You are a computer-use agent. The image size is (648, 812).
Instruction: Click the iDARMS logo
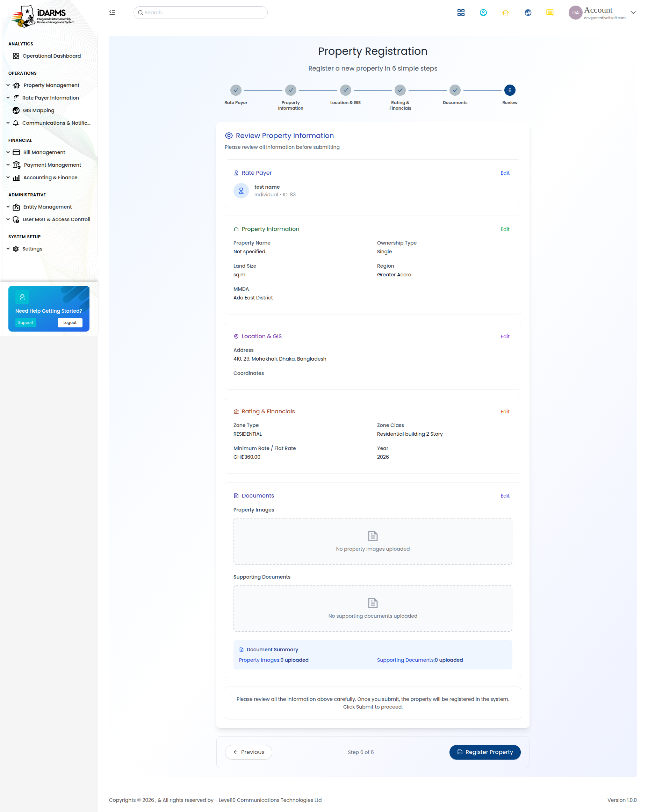[43, 16]
